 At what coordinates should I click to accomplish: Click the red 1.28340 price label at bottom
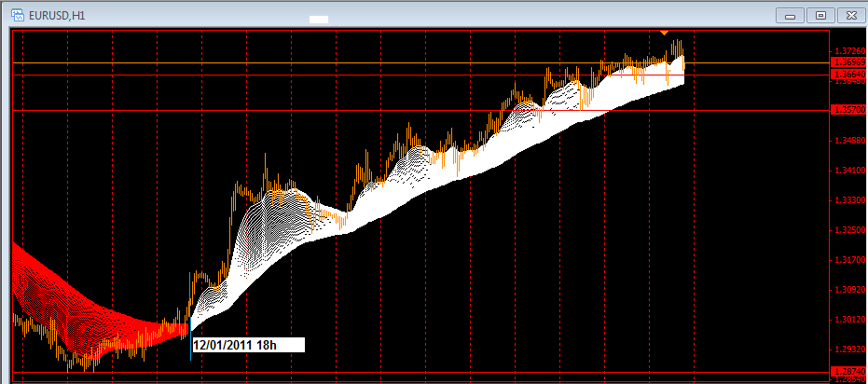(847, 372)
